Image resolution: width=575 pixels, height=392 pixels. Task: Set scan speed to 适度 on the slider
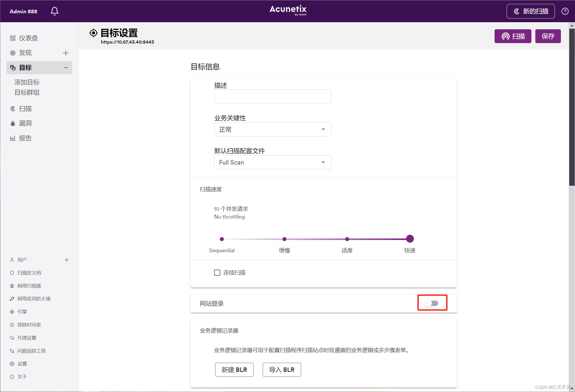click(x=347, y=239)
